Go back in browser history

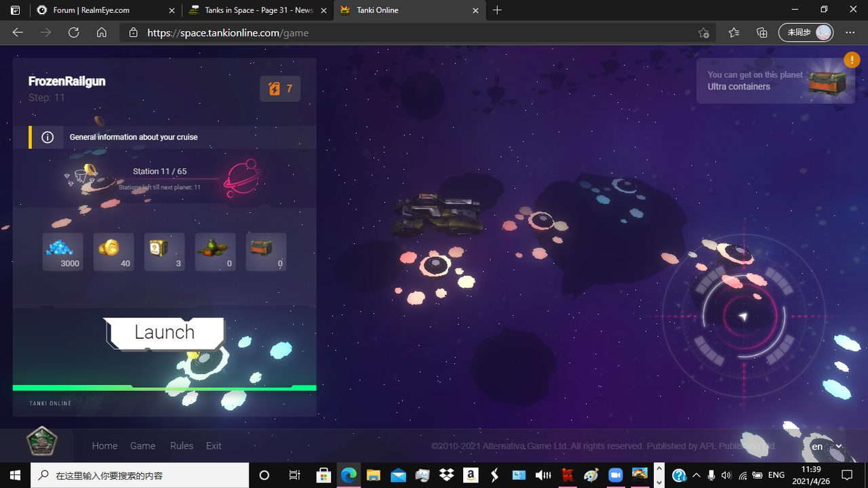pyautogui.click(x=18, y=33)
